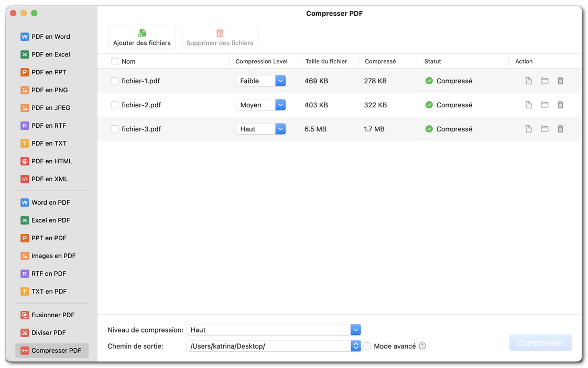The image size is (588, 368).
Task: Click Ajouter des fichiers
Action: coord(141,36)
